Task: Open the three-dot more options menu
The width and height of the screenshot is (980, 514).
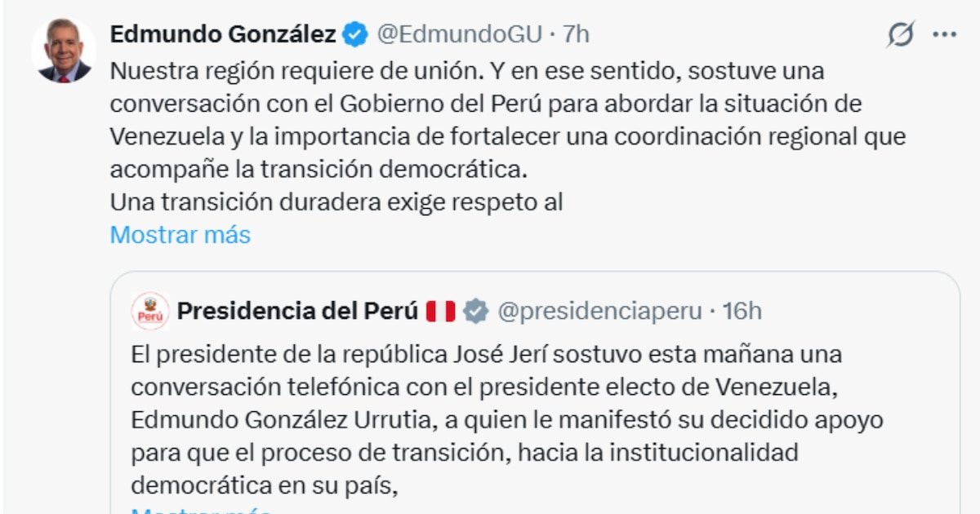Action: [944, 35]
